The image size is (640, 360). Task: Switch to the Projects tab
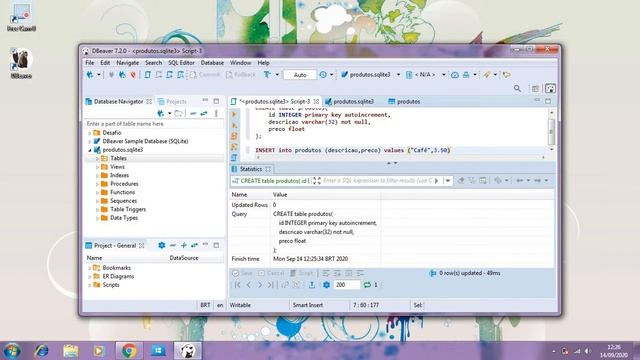tap(172, 101)
